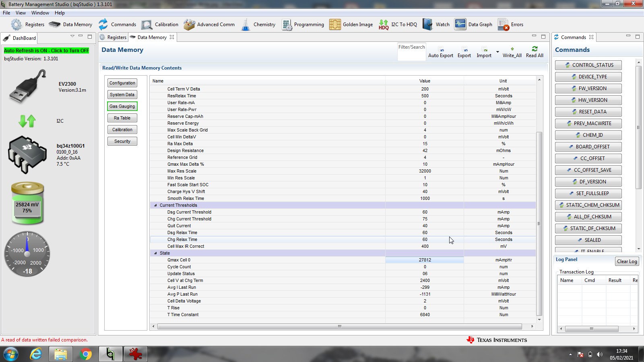Click the Clear Log button
Image resolution: width=644 pixels, height=362 pixels.
(627, 261)
